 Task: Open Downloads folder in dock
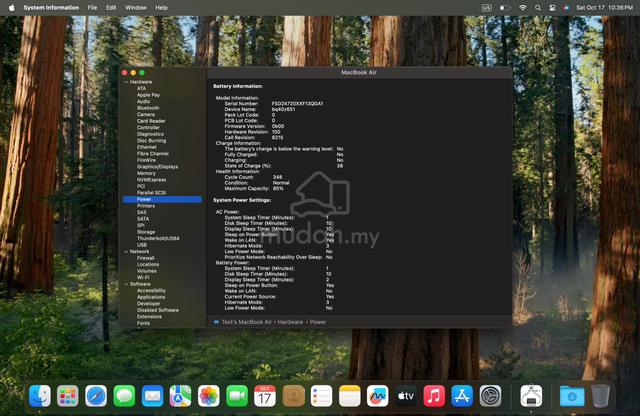click(572, 396)
